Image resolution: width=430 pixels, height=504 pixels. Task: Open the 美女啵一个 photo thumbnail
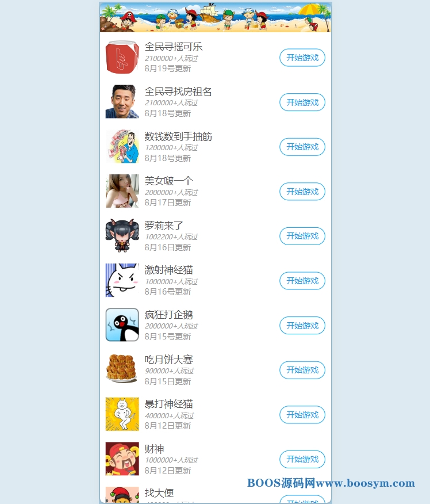pos(122,191)
